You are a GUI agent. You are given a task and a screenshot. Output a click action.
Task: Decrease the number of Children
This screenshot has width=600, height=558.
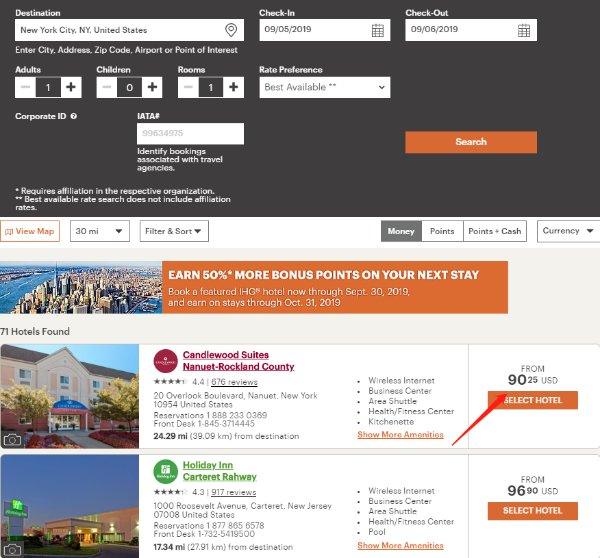click(107, 87)
